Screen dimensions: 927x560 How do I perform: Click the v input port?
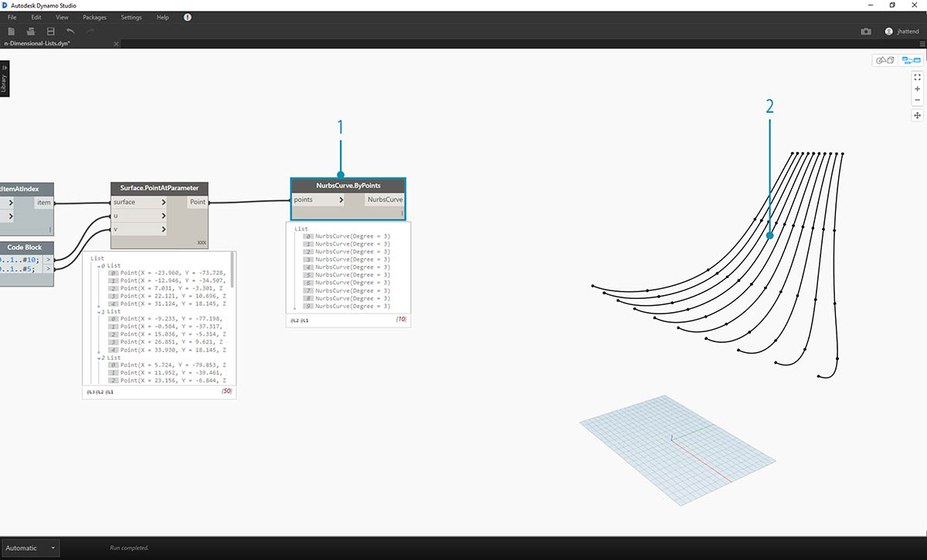pyautogui.click(x=139, y=229)
